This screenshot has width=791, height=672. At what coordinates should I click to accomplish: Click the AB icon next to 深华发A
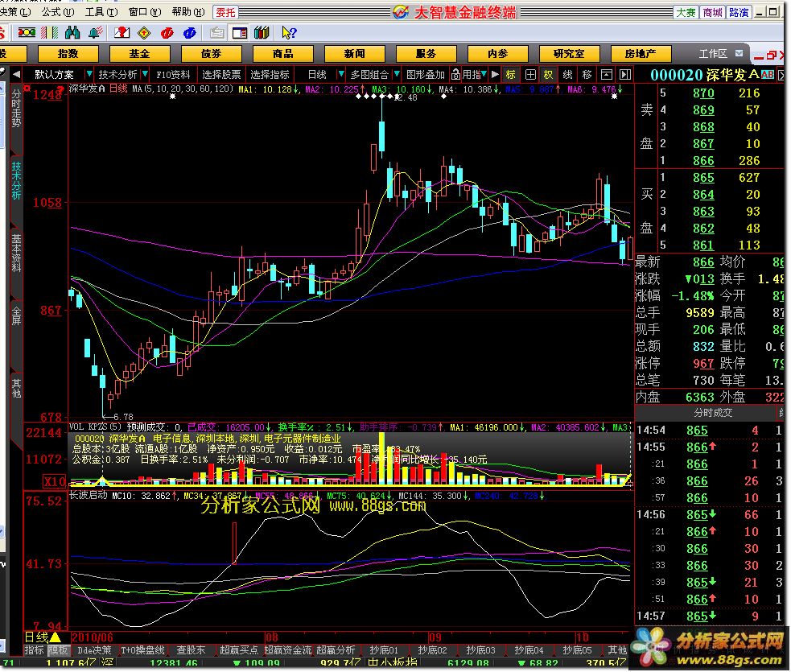coord(768,75)
